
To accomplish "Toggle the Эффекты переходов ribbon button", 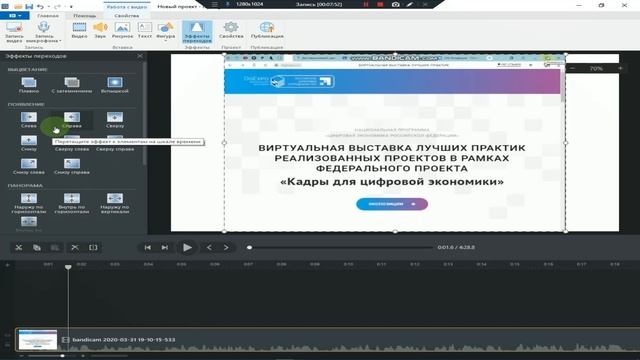I will pyautogui.click(x=197, y=32).
